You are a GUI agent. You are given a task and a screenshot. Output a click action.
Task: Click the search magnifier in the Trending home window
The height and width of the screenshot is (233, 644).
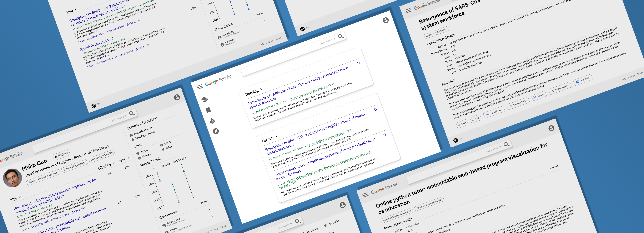(341, 36)
